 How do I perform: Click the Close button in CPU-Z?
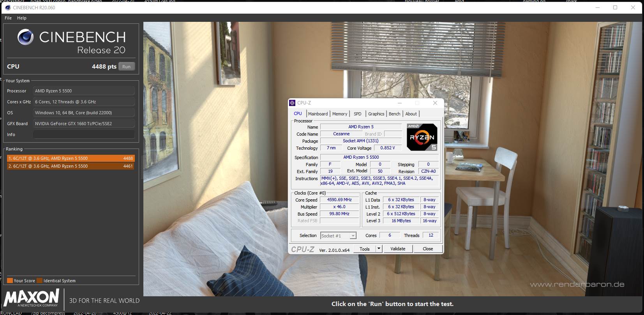[428, 249]
